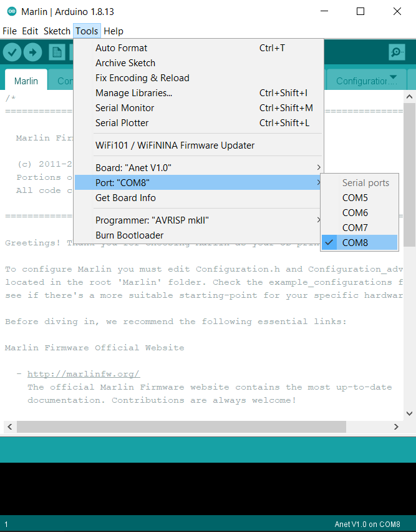This screenshot has height=532, width=416.
Task: Maximize the Arduino window
Action: [360, 11]
